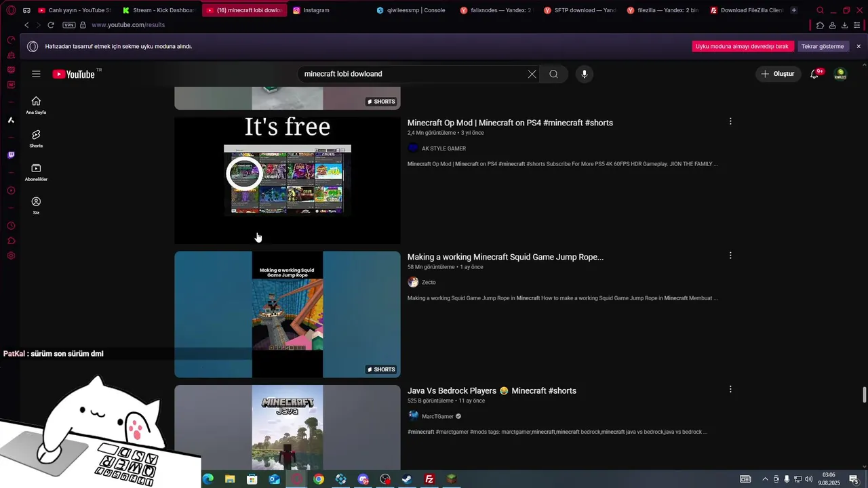The height and width of the screenshot is (488, 868).
Task: Click the YouTube search magnifier button
Action: (x=554, y=74)
